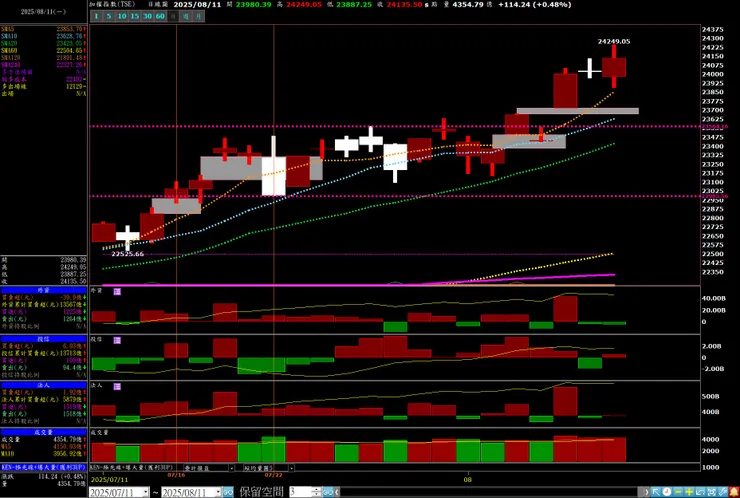This screenshot has height=498, width=740.
Task: Click the MA10 3956.92 volume row
Action: point(43,454)
